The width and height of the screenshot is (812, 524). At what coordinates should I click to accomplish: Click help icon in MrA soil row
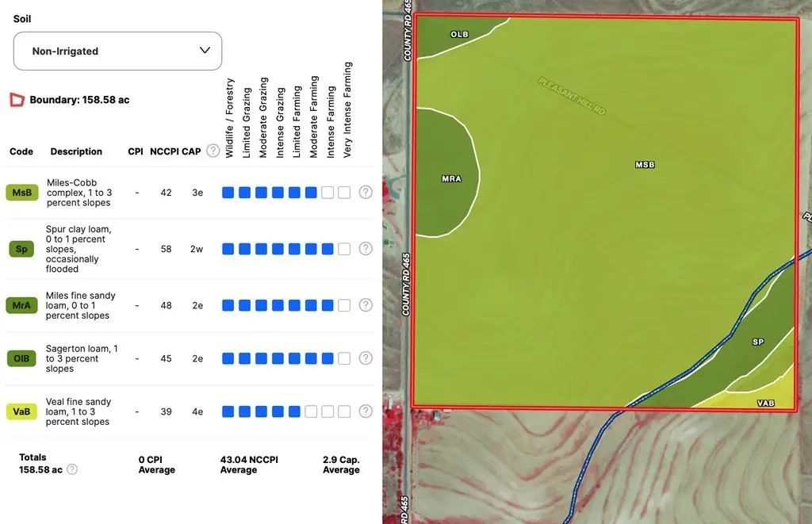pyautogui.click(x=366, y=305)
